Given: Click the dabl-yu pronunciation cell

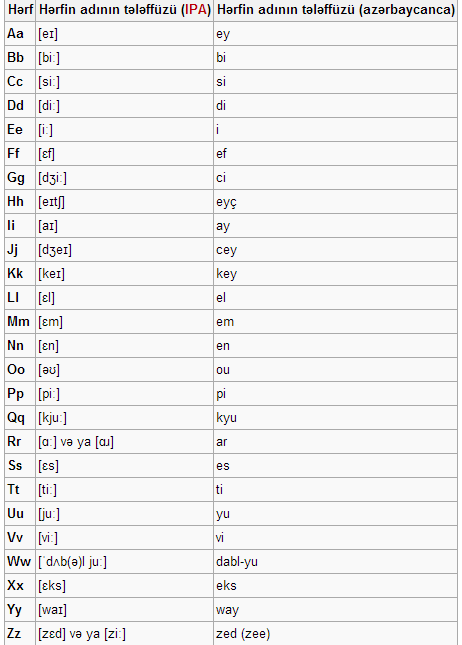Looking at the screenshot, I should pyautogui.click(x=336, y=562).
